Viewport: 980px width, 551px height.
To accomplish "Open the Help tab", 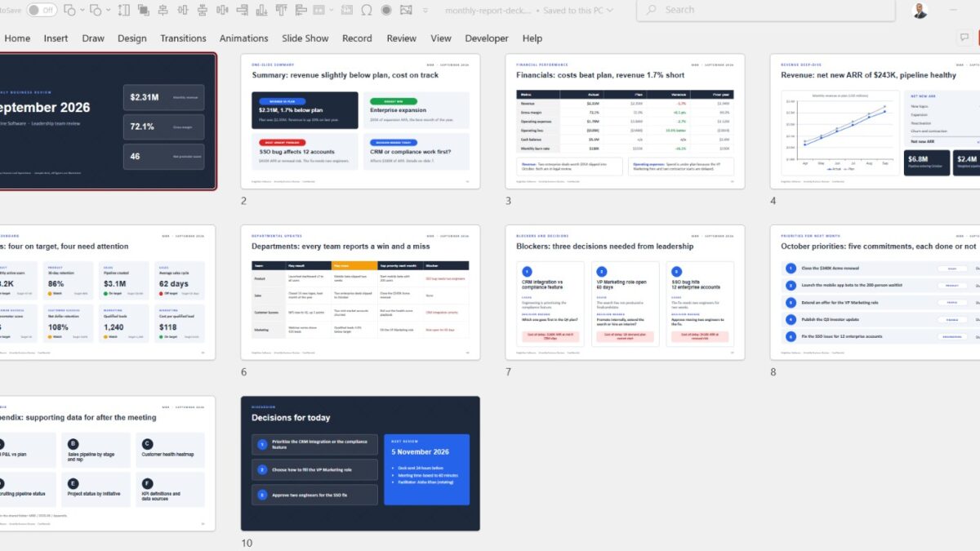I will (532, 38).
